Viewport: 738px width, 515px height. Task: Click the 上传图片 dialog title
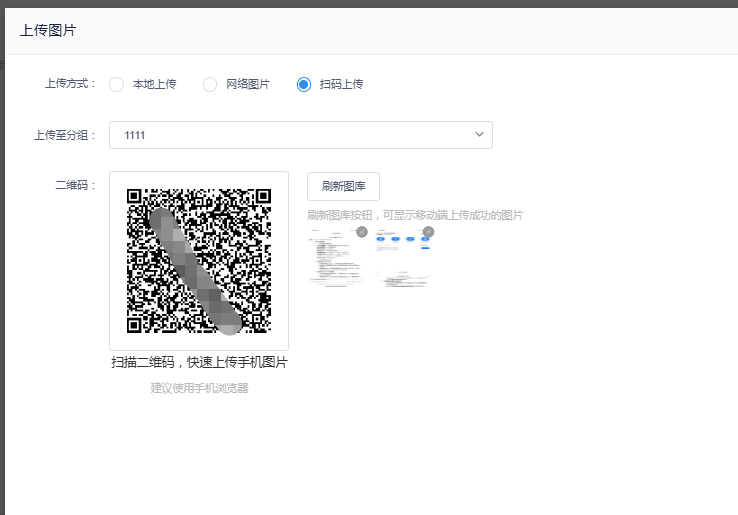[48, 31]
